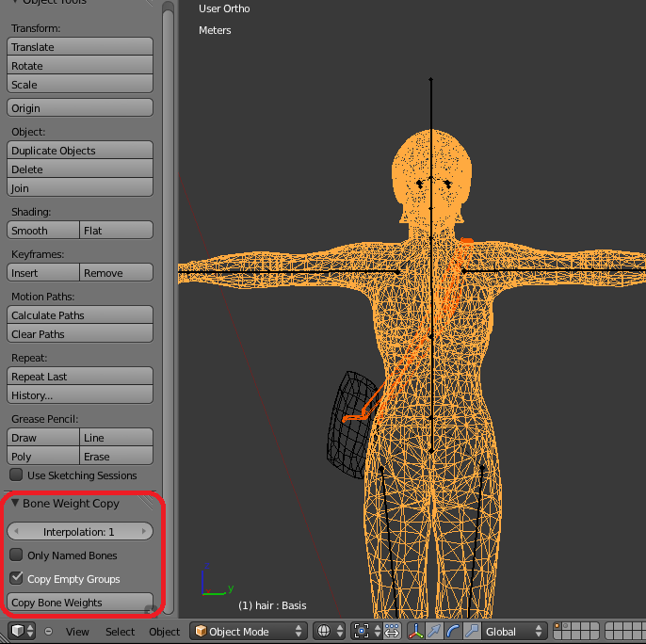Click the Translate button

coord(80,46)
